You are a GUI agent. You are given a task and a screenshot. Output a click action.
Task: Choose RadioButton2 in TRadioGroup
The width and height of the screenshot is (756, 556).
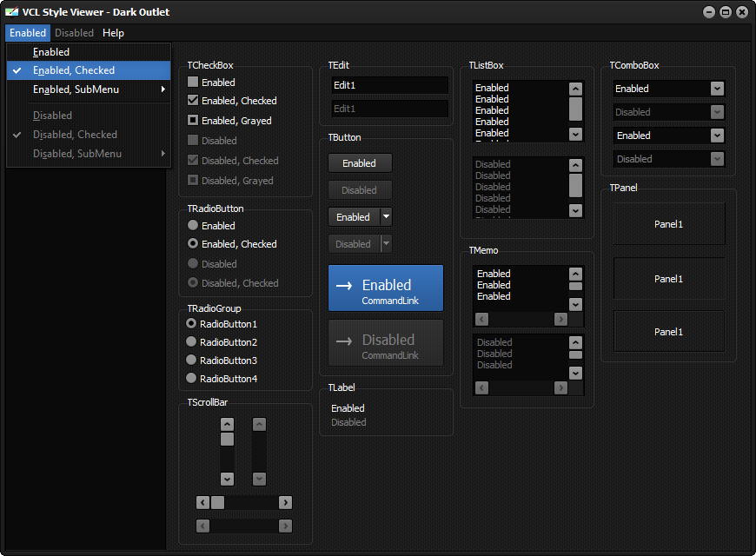[191, 342]
